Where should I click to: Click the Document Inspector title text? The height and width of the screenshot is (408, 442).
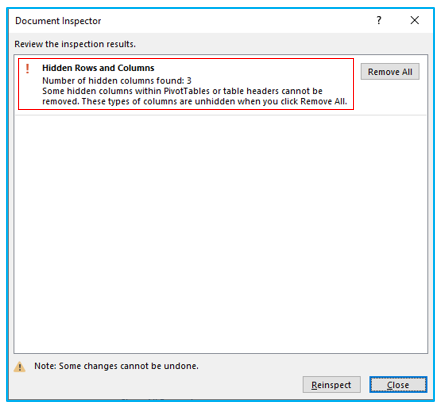(58, 21)
